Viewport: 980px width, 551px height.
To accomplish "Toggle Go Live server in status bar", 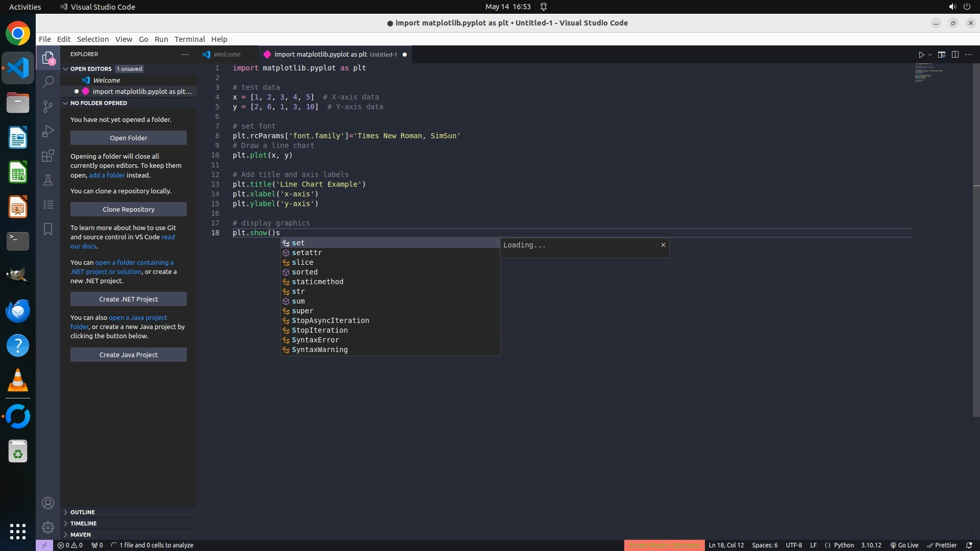I will tap(904, 545).
